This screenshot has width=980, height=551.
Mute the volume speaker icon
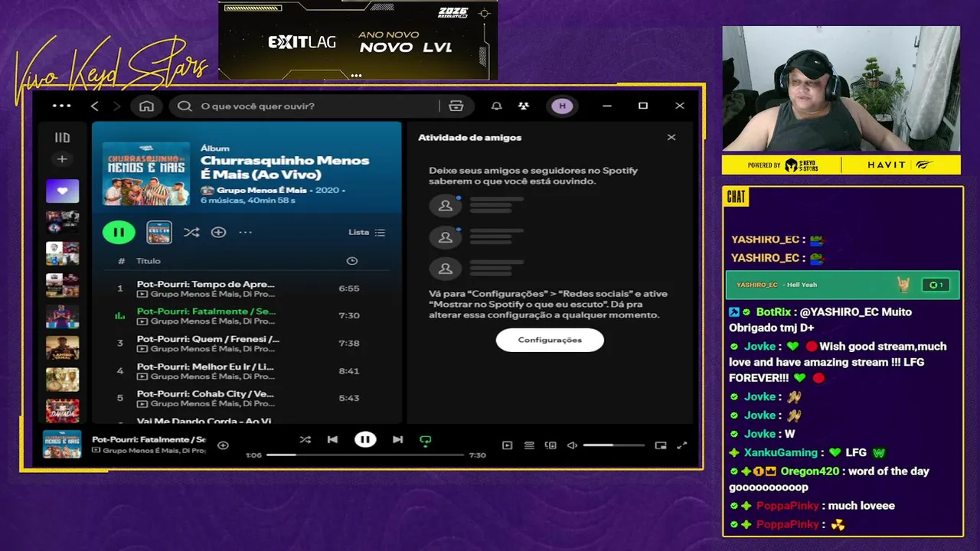572,445
